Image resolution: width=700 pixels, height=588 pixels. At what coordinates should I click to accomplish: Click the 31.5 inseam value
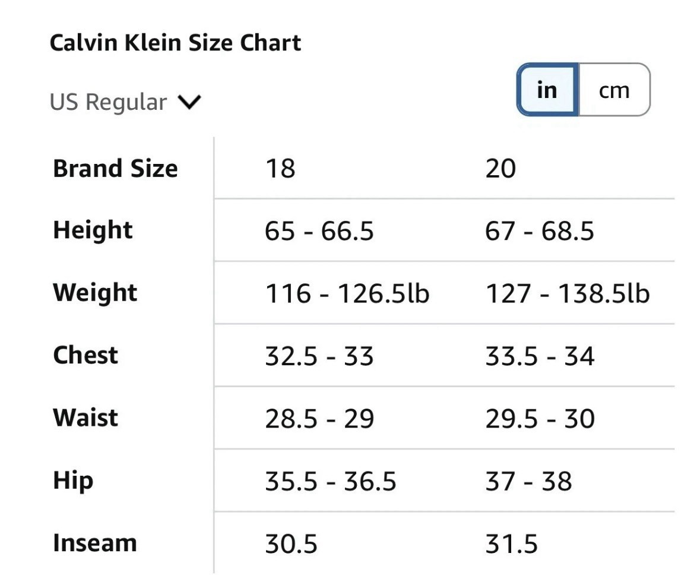(511, 544)
